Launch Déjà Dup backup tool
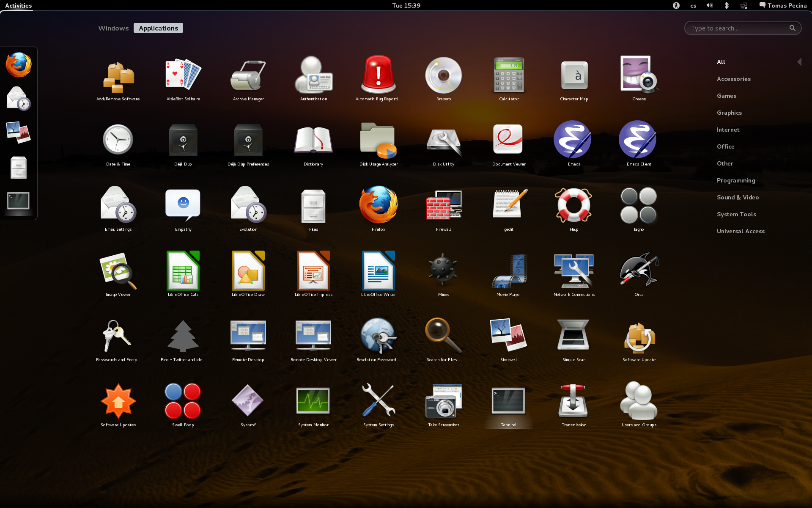The height and width of the screenshot is (508, 812). [x=183, y=144]
